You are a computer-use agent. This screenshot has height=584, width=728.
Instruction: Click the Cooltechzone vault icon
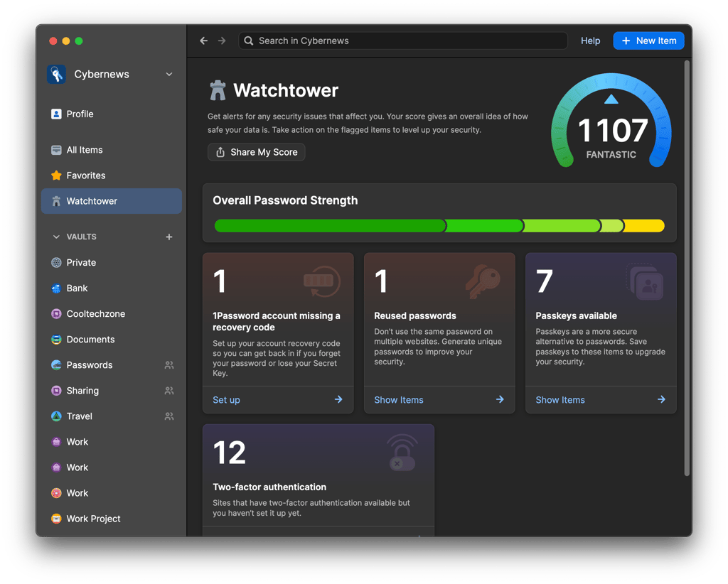(x=56, y=314)
